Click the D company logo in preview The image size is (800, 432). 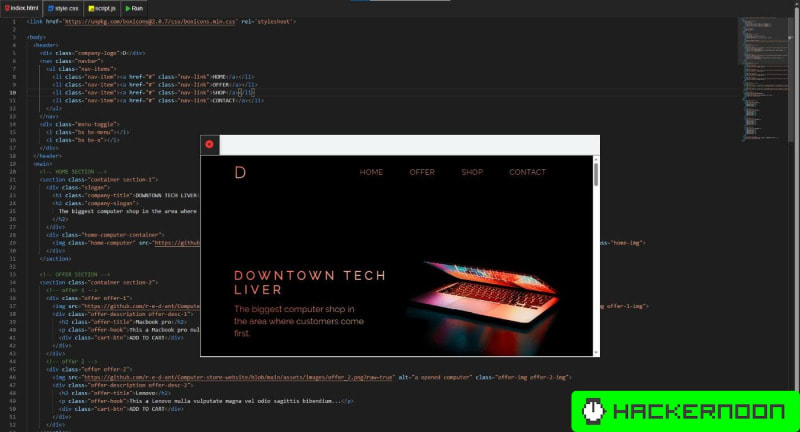click(240, 172)
